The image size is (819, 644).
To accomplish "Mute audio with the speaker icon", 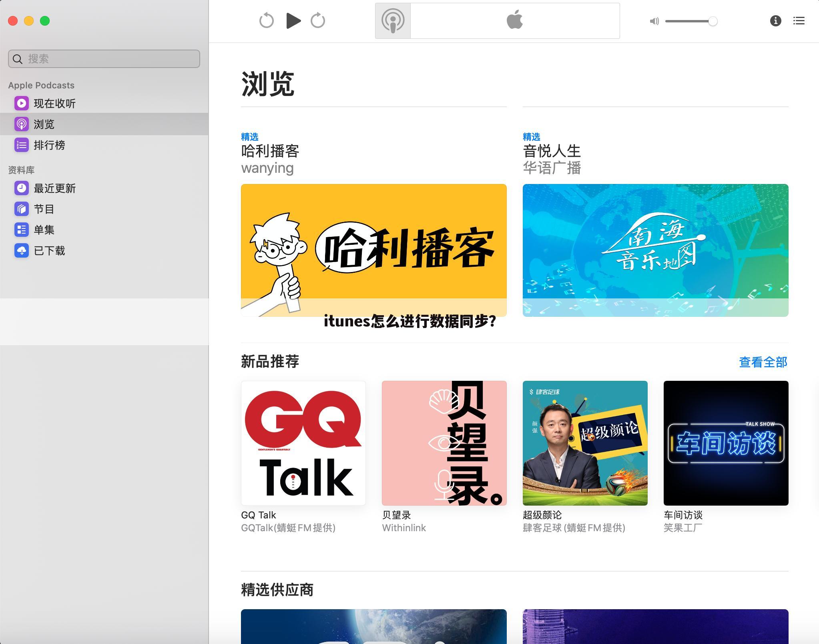I will pyautogui.click(x=653, y=21).
